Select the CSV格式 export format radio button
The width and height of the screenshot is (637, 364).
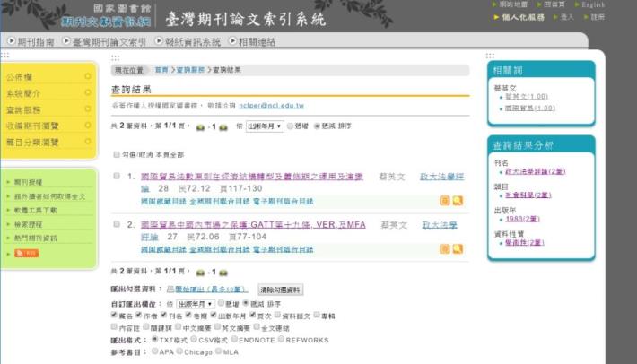tap(195, 341)
